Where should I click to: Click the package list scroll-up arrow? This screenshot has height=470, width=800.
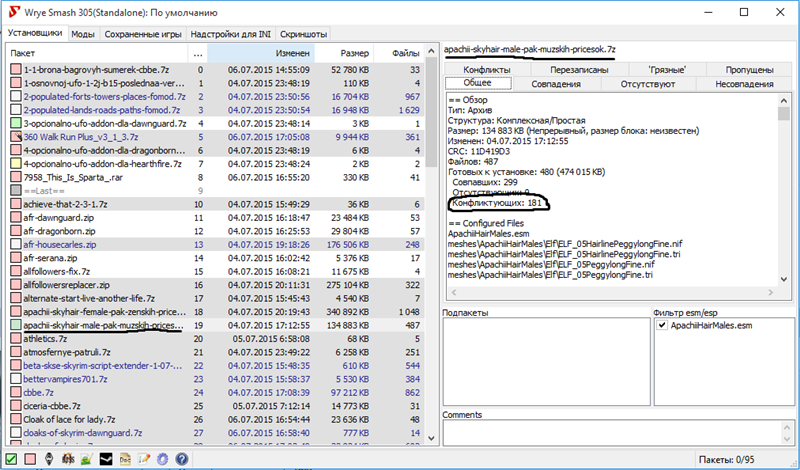tap(431, 51)
